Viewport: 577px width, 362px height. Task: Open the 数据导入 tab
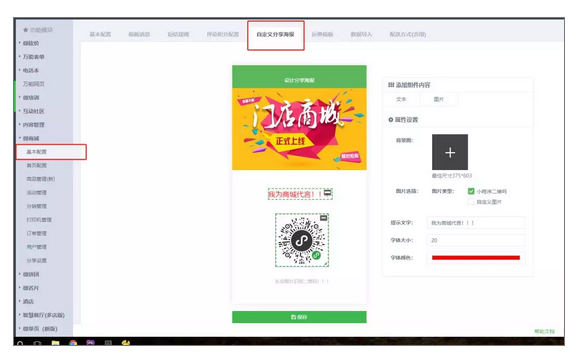click(x=361, y=35)
